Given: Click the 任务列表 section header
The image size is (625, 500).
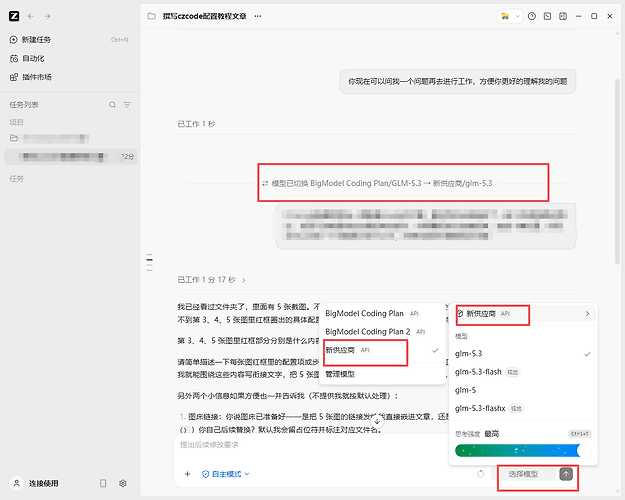Looking at the screenshot, I should [x=24, y=105].
